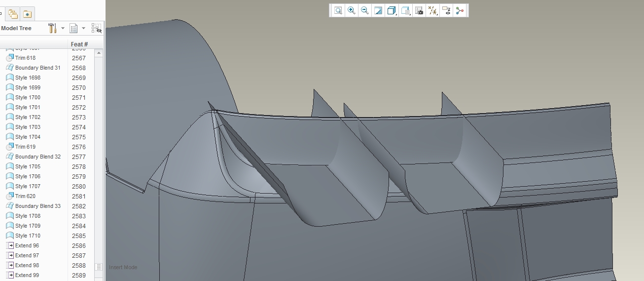644x281 pixels.
Task: Select Extend 99 feature
Action: pyautogui.click(x=27, y=275)
